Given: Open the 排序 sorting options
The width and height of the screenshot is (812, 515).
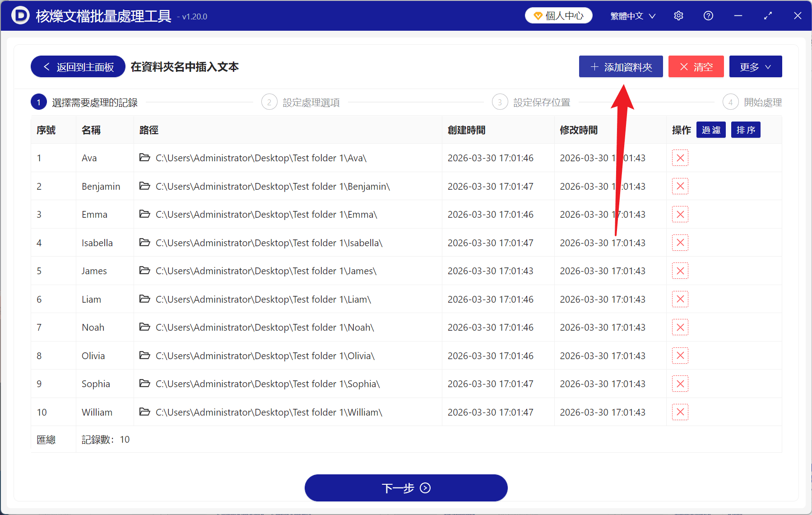Looking at the screenshot, I should [745, 130].
